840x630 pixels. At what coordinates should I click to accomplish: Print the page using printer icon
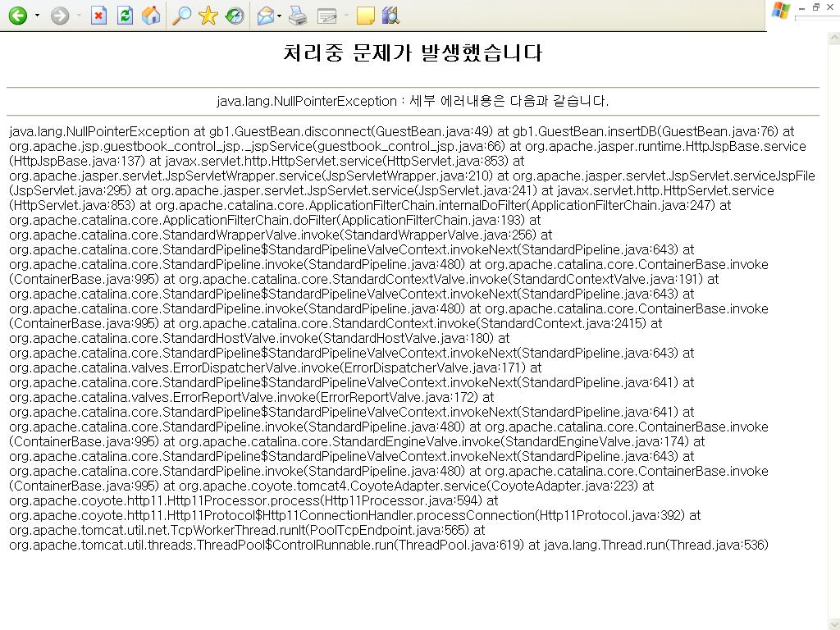pos(298,16)
